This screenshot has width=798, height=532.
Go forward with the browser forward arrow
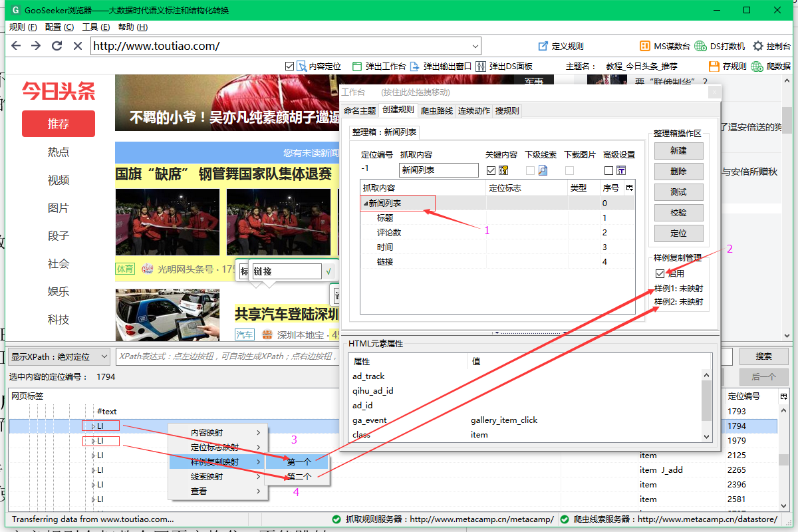[36, 46]
